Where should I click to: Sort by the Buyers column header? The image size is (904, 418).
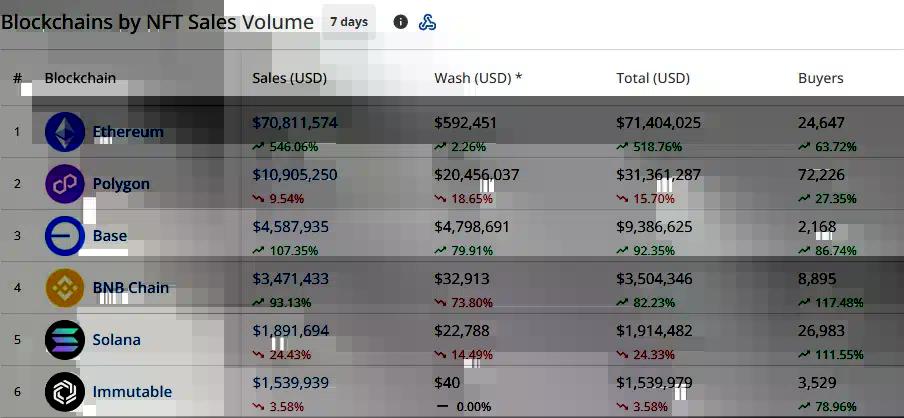click(x=820, y=78)
